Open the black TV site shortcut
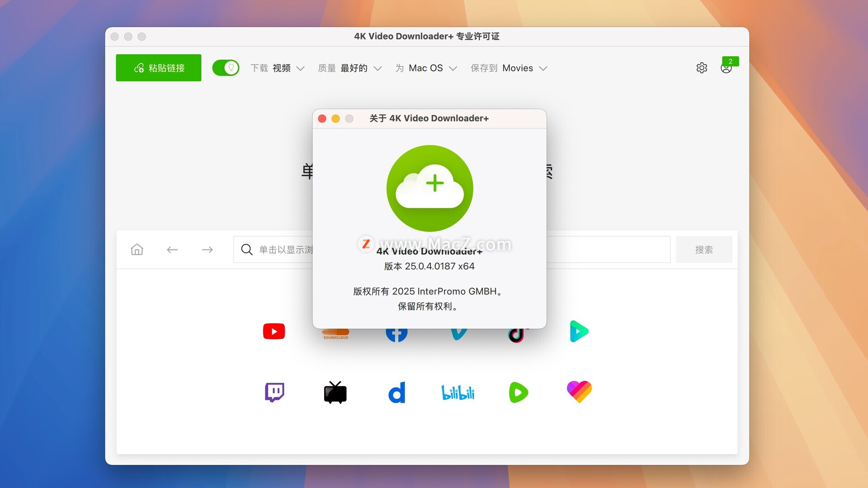The width and height of the screenshot is (868, 488). click(335, 392)
